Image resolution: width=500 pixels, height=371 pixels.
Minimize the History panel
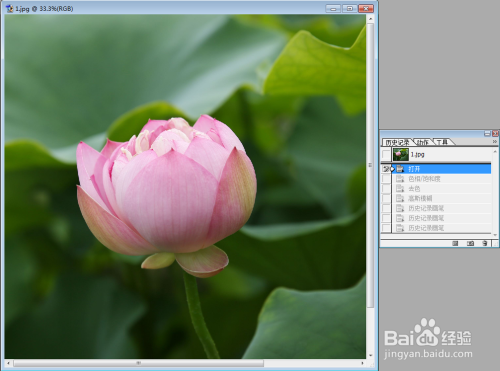[487, 134]
